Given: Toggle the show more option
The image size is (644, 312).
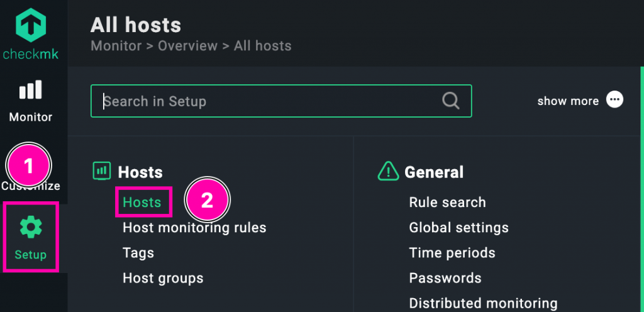Looking at the screenshot, I should (567, 101).
